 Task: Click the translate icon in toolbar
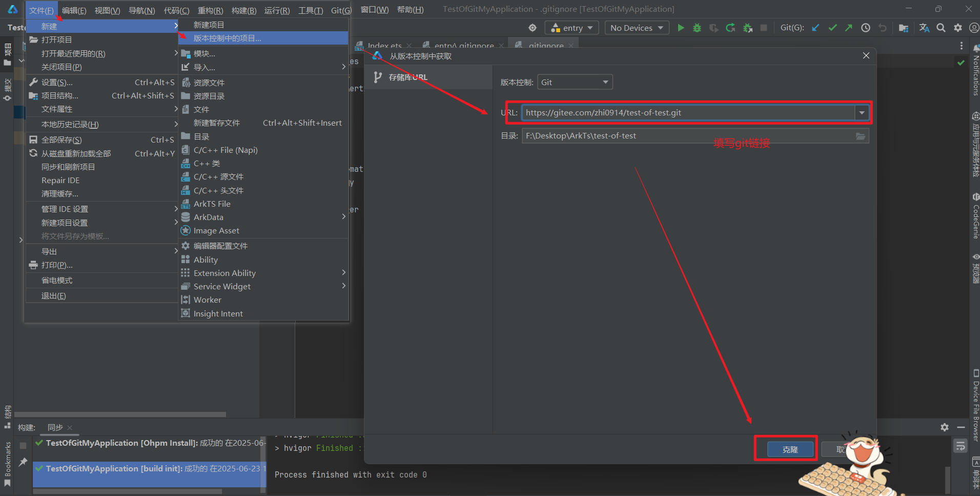pyautogui.click(x=924, y=28)
